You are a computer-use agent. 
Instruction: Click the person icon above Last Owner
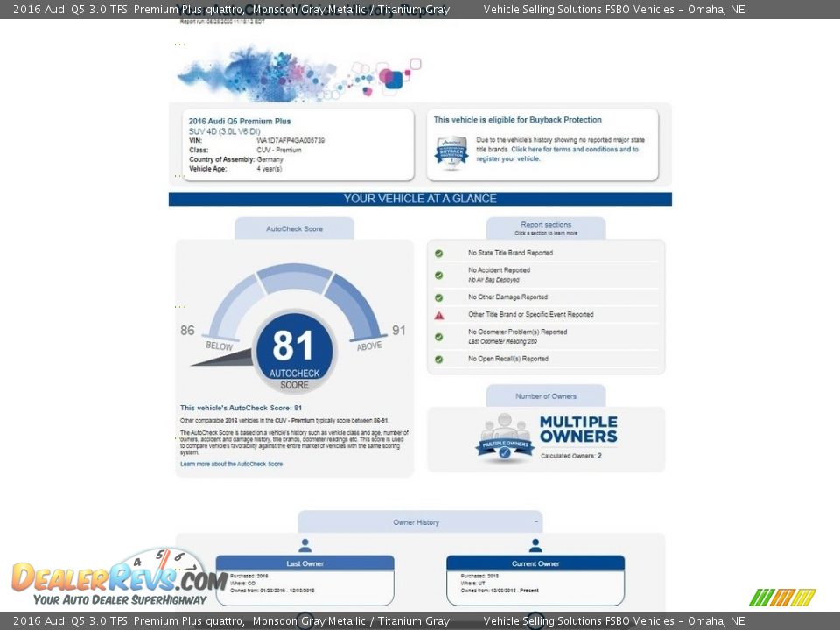304,545
